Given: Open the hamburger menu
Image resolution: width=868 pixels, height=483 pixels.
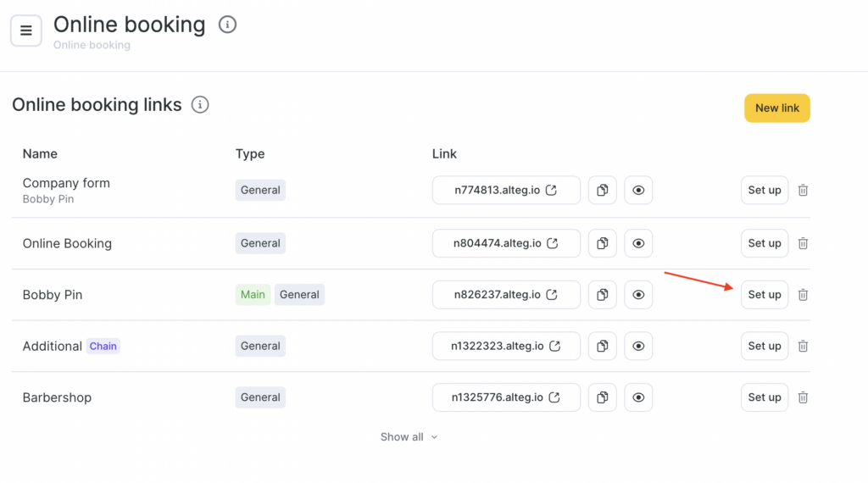Looking at the screenshot, I should (x=25, y=31).
